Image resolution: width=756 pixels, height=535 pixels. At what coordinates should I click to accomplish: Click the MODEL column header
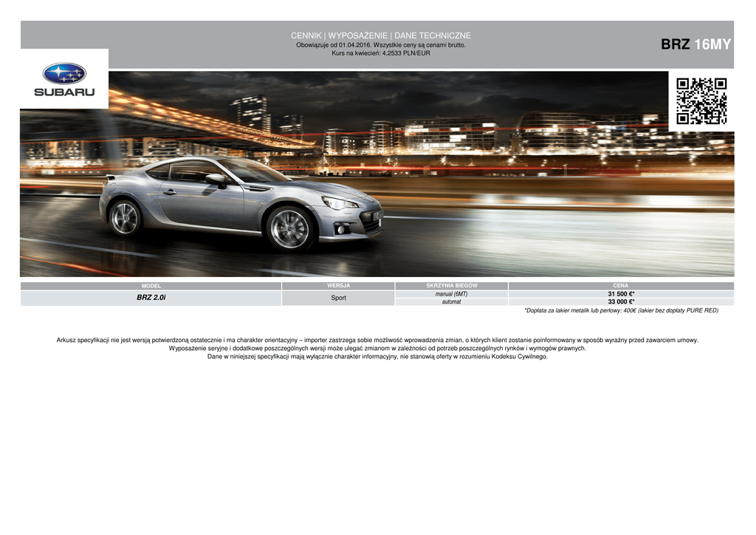point(151,286)
